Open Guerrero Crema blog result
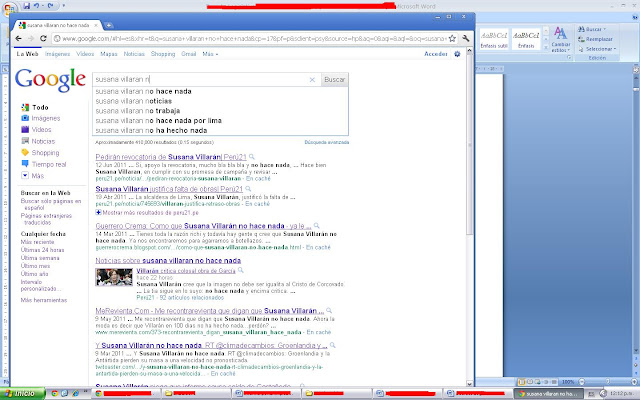The height and width of the screenshot is (400, 640). [x=203, y=226]
